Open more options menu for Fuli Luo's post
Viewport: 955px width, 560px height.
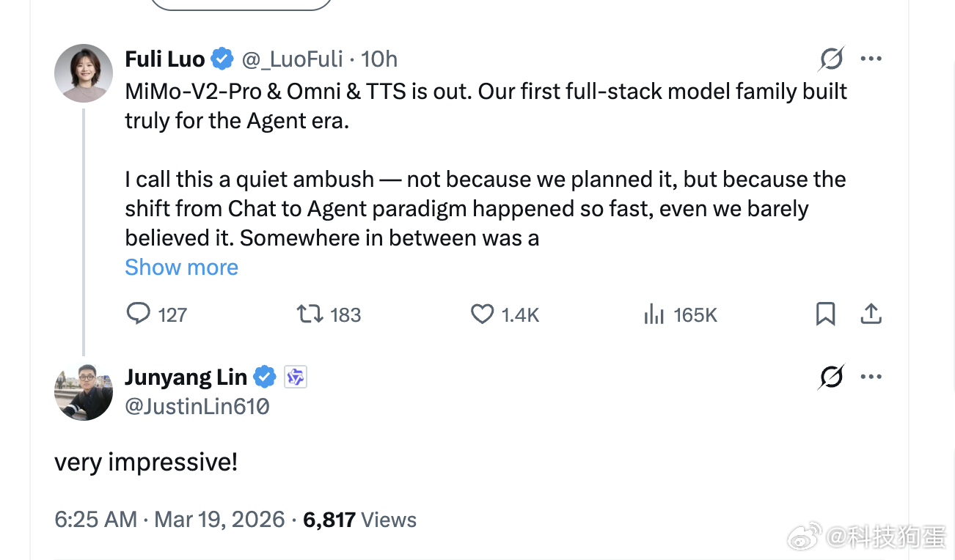(x=871, y=59)
